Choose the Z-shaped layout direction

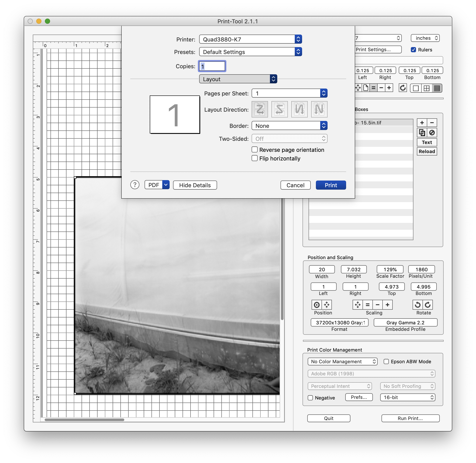260,109
